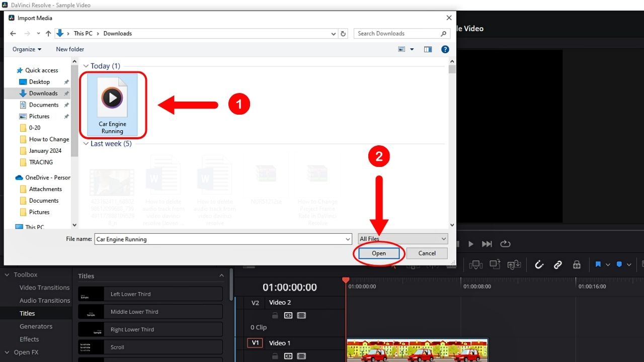Click the position lock icon in timeline toolbar

tap(577, 264)
